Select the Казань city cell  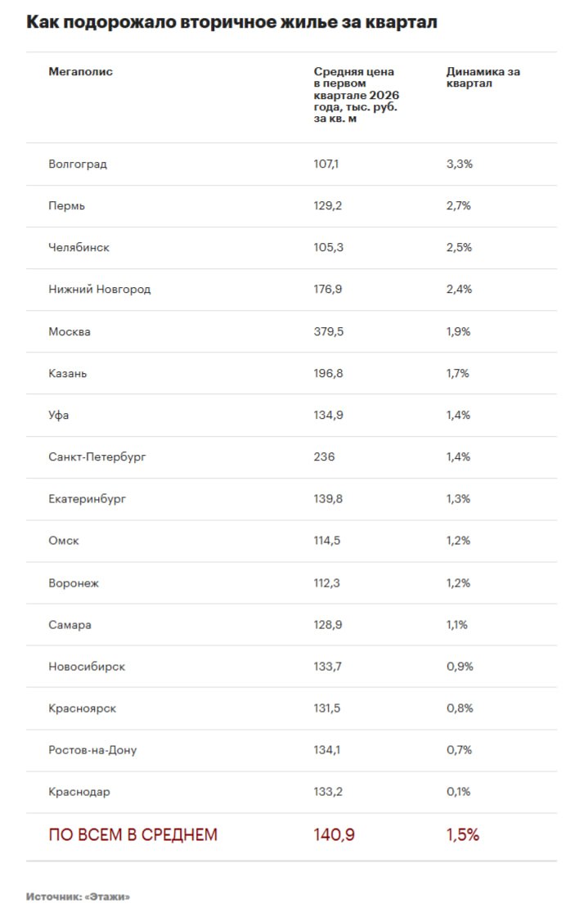coord(67,374)
